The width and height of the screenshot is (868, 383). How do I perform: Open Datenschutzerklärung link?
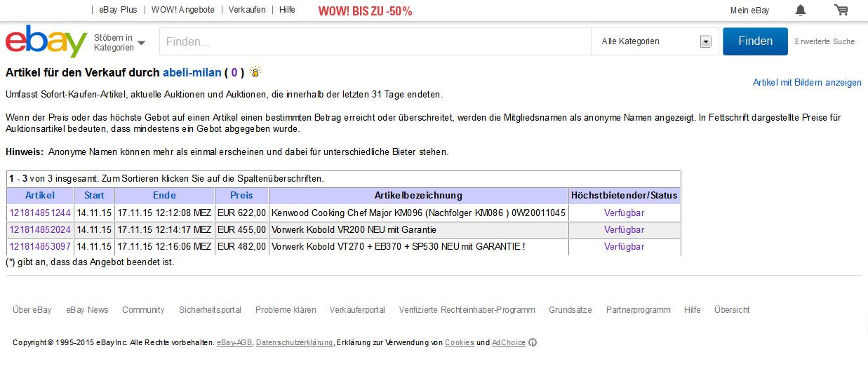pos(295,342)
